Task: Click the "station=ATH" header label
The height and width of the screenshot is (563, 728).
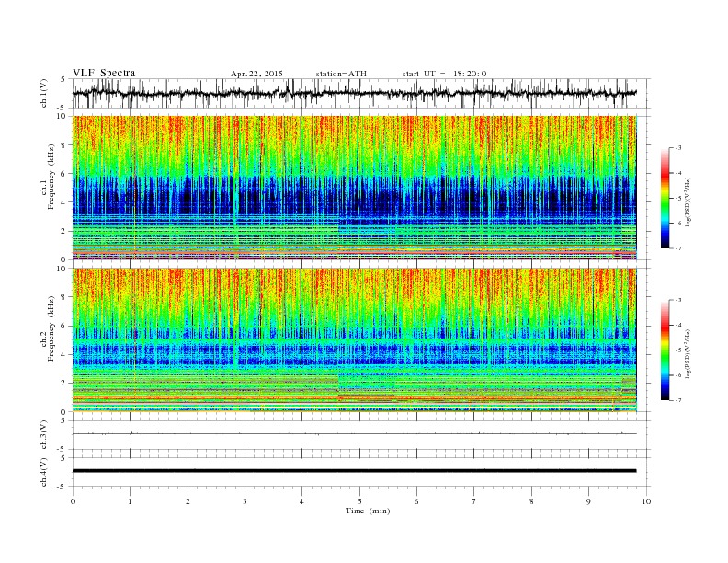Action: pyautogui.click(x=341, y=74)
